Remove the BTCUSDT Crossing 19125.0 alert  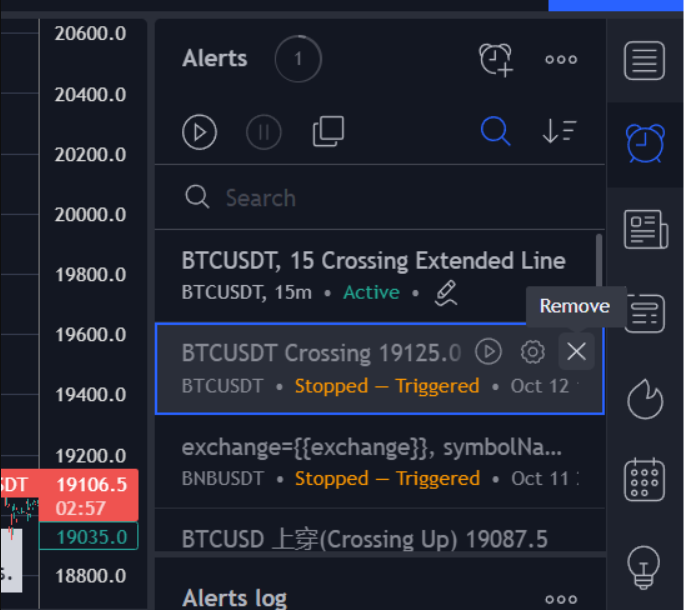tap(576, 352)
